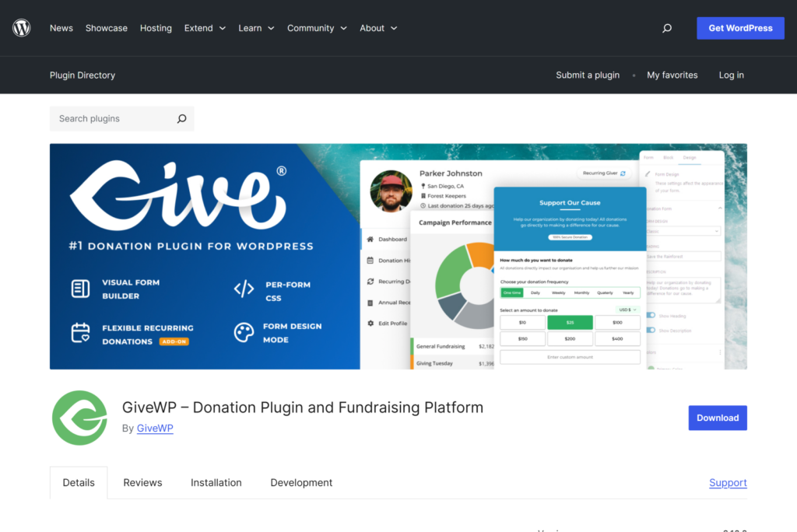This screenshot has width=797, height=532.
Task: Open the Hosting menu item
Action: pos(156,28)
